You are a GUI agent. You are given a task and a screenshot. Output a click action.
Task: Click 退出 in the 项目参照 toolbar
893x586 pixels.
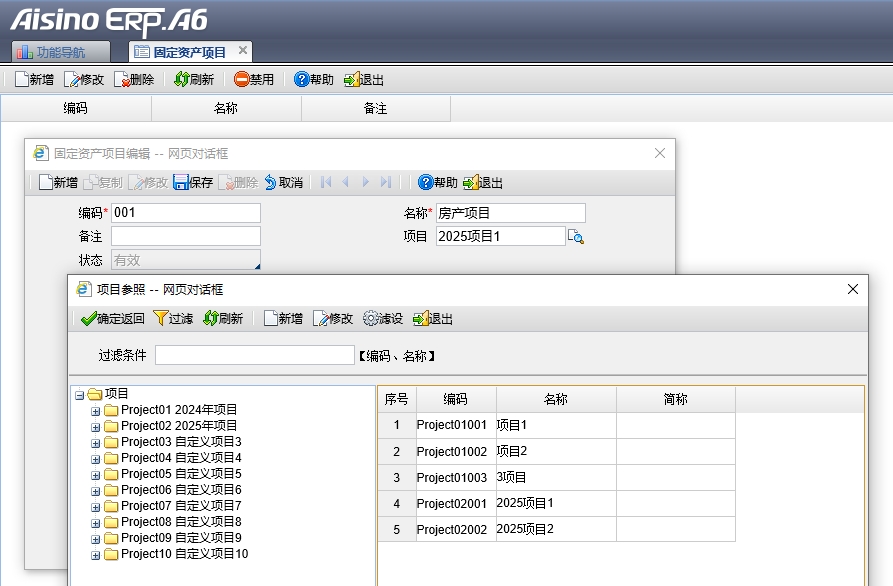421,318
